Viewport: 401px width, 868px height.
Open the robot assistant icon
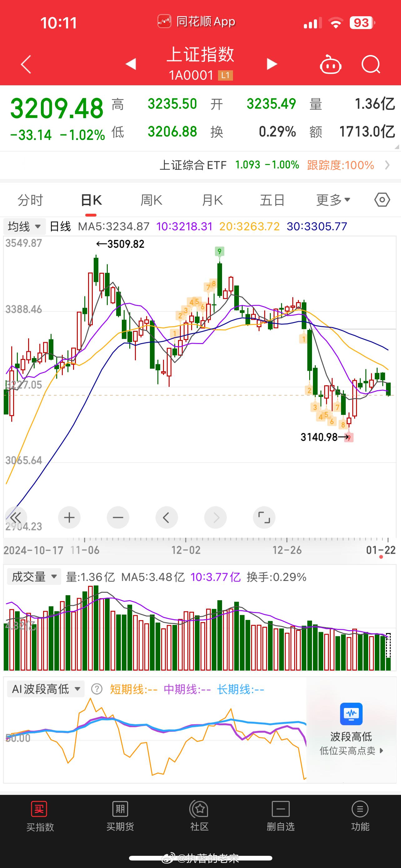(x=330, y=64)
